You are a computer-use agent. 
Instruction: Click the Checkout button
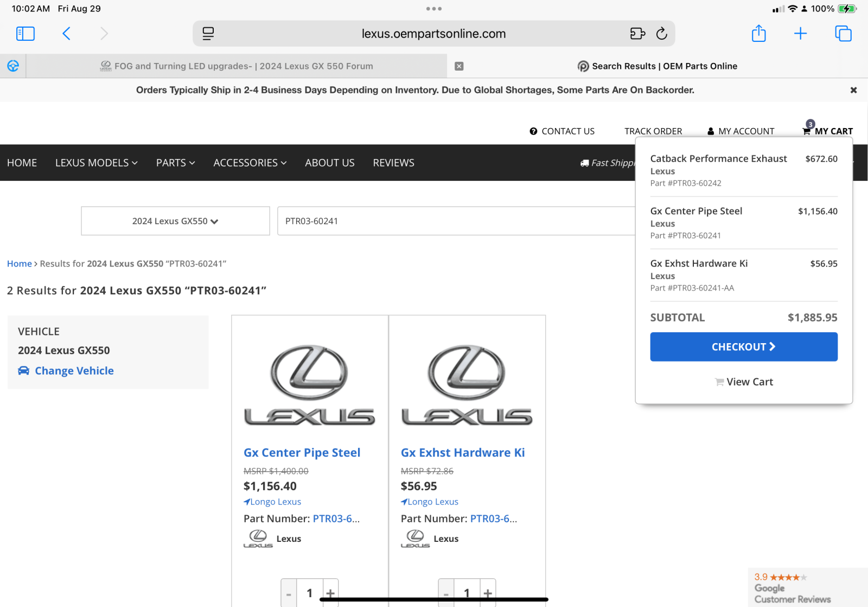pyautogui.click(x=744, y=347)
